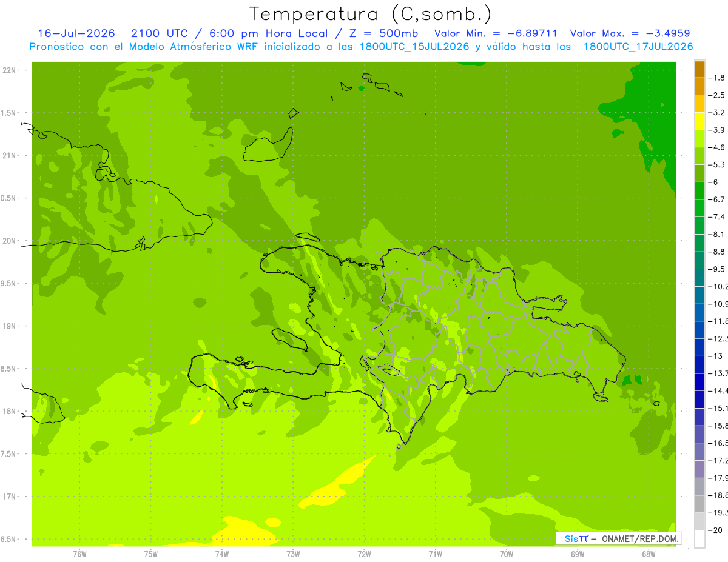Click 'Valor Max. = -3.4959' text

click(x=630, y=33)
